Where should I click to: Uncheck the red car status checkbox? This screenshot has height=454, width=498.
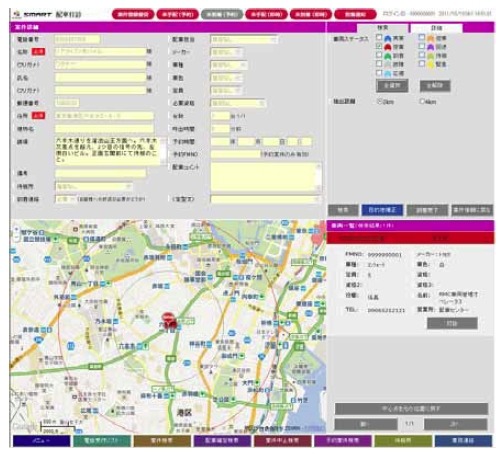[379, 46]
